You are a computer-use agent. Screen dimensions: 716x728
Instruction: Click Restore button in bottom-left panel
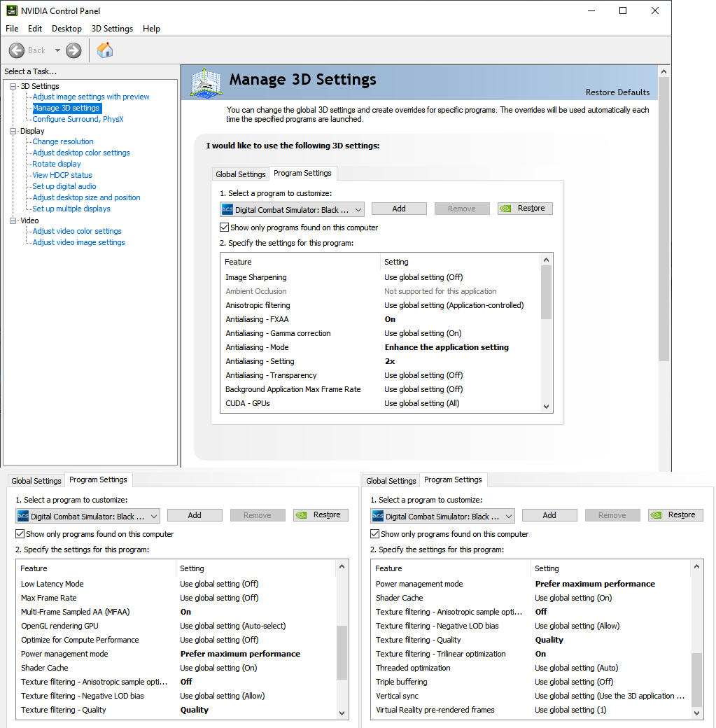[321, 515]
